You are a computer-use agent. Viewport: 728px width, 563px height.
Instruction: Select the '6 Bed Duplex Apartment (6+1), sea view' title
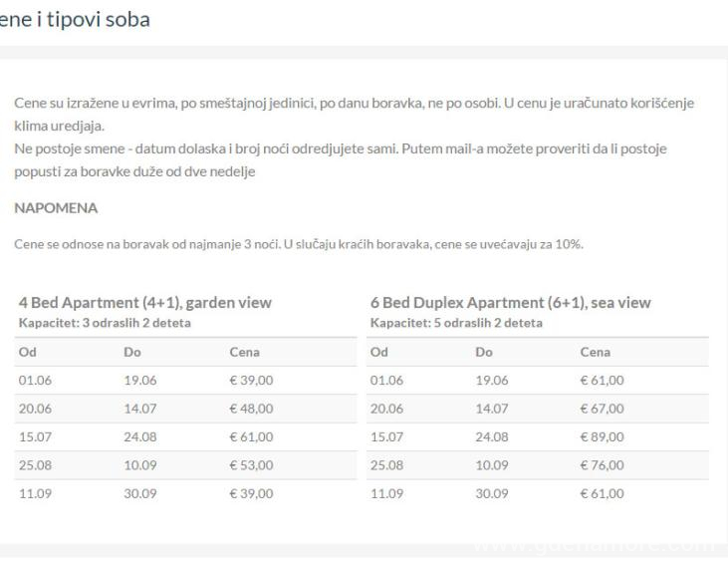[x=510, y=303]
